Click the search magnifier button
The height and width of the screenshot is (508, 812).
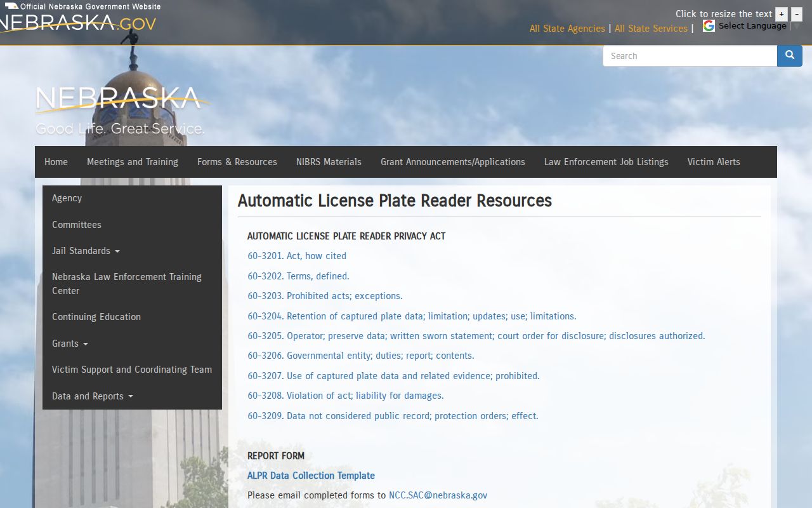point(789,56)
